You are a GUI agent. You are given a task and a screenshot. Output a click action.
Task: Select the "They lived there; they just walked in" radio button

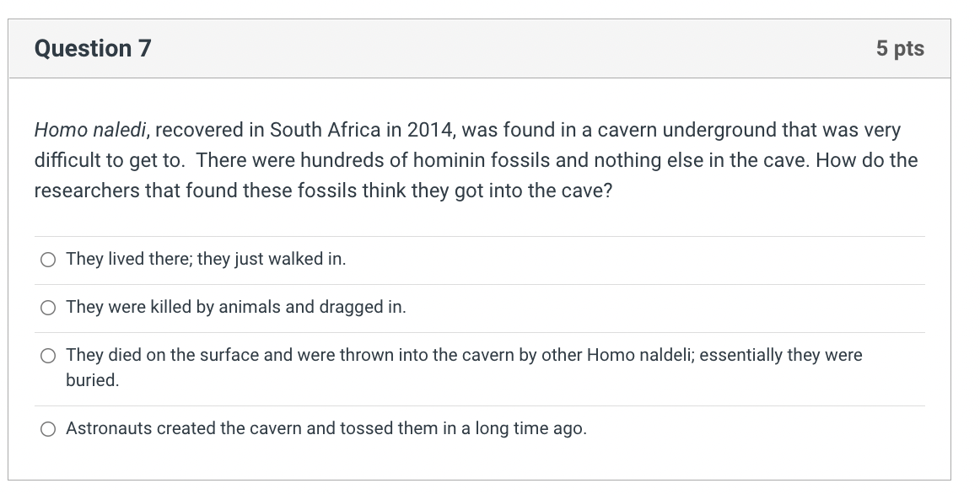47,260
